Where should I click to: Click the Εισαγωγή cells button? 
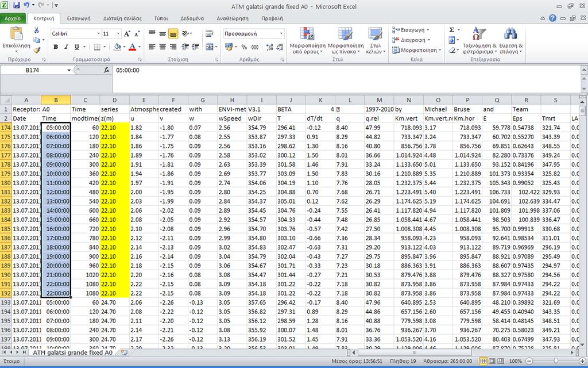click(x=411, y=30)
